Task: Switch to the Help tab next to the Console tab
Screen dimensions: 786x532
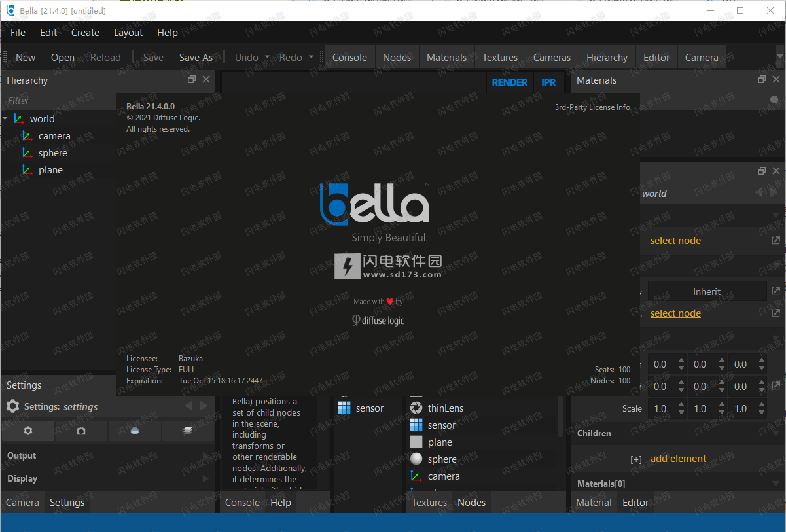Action: pyautogui.click(x=281, y=503)
